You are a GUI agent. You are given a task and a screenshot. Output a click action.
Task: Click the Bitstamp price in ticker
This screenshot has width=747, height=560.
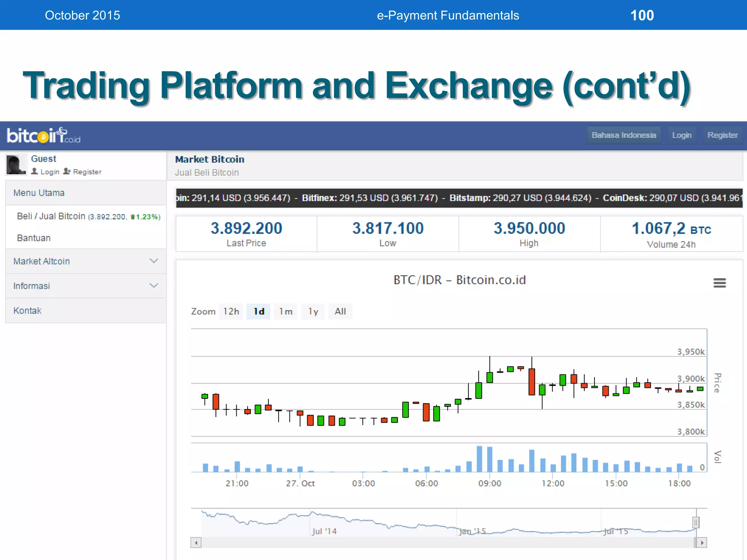click(520, 198)
